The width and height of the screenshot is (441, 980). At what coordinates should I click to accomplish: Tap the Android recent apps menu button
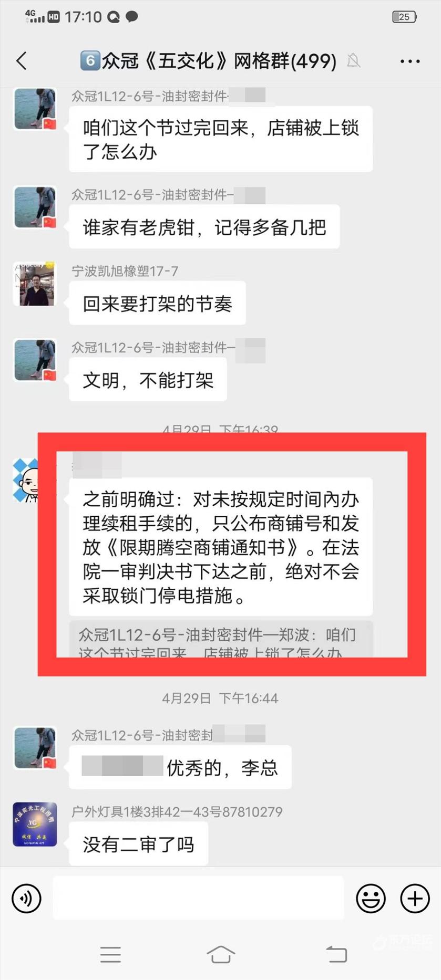(110, 954)
